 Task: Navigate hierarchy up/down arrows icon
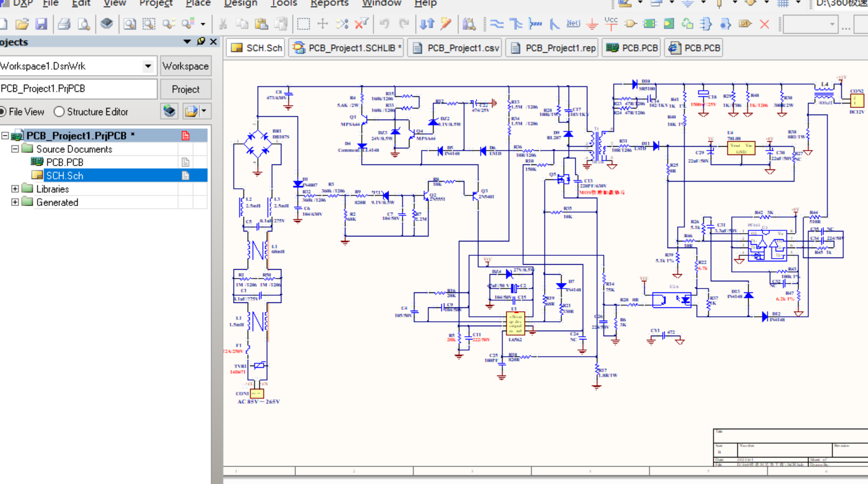(x=427, y=24)
